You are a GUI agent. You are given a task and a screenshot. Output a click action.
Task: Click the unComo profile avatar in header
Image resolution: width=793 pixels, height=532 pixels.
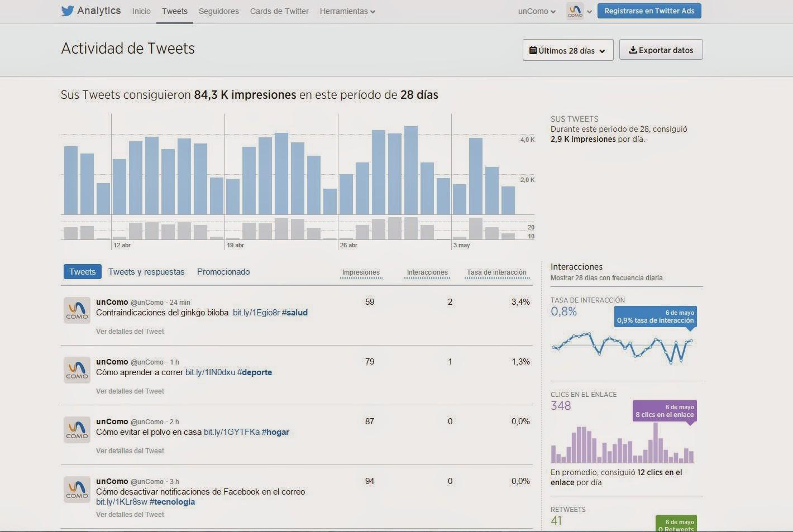click(575, 11)
